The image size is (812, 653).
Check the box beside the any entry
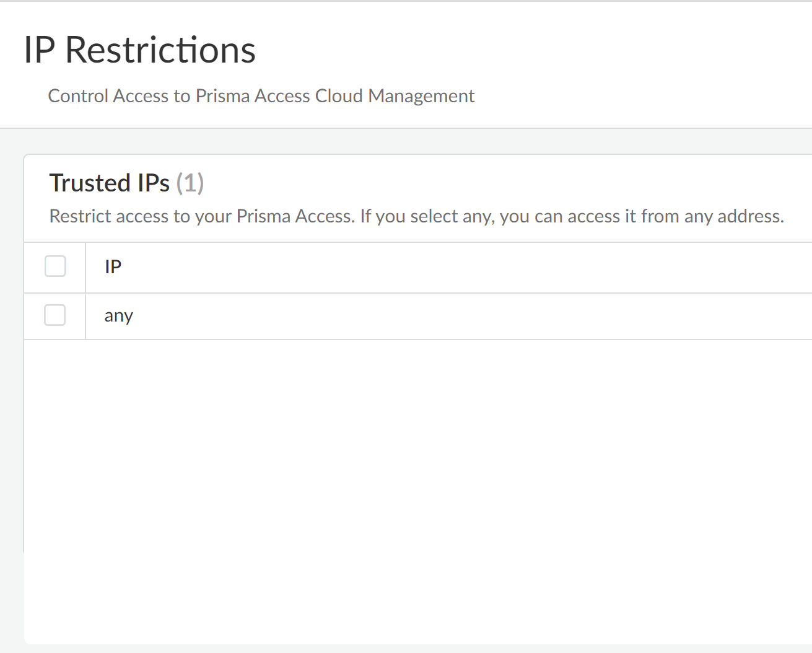(x=55, y=315)
